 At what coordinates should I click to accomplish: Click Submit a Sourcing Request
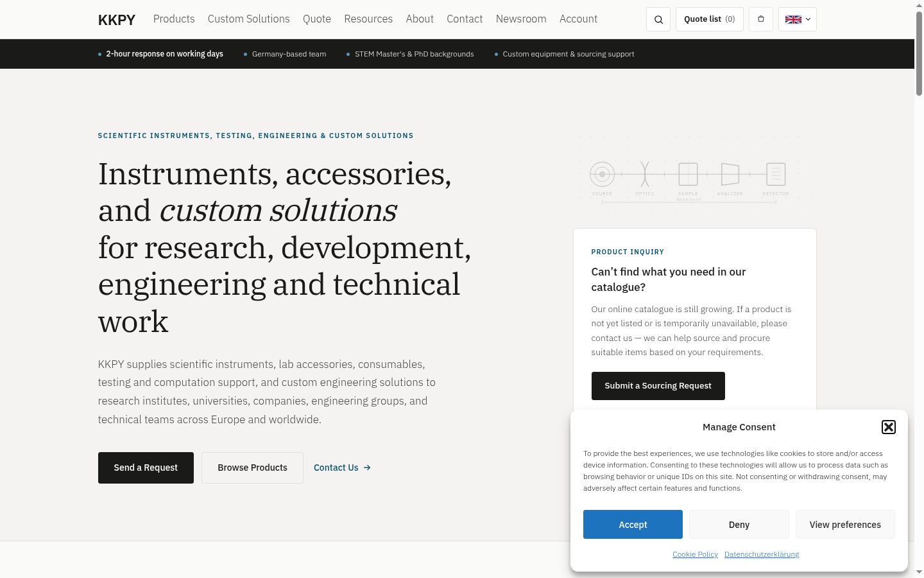click(x=658, y=386)
